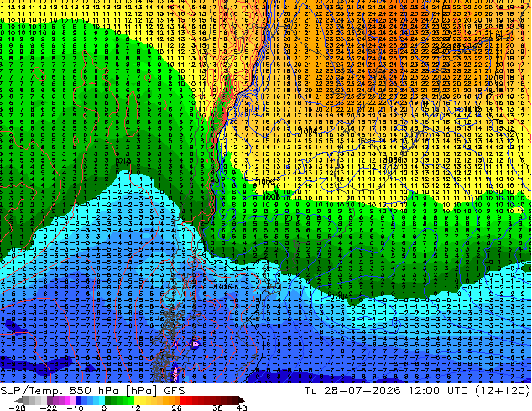The height and width of the screenshot is (411, 532).
Task: Click the '-28' legend value
Action: [x=17, y=408]
